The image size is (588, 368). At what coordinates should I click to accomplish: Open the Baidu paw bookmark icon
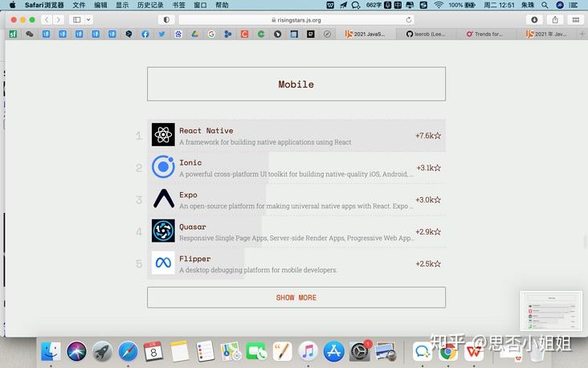(x=178, y=34)
